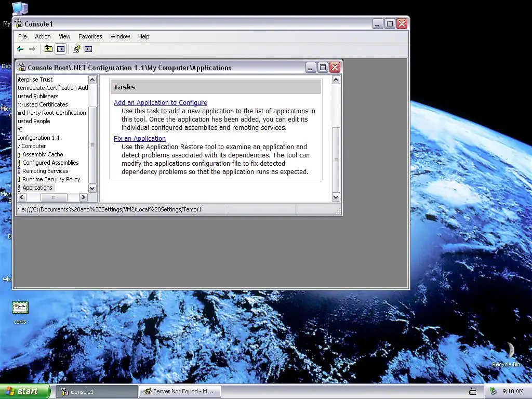
Task: Select Applications node in the tree
Action: coord(37,188)
